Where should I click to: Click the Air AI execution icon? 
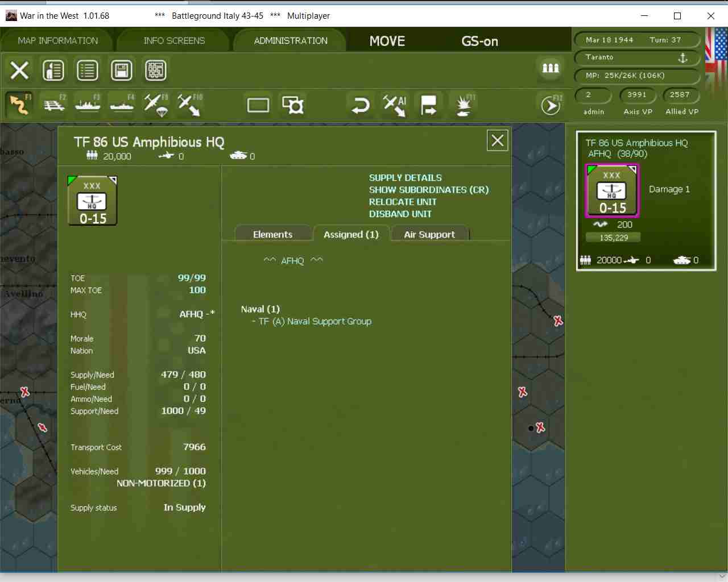coord(394,105)
